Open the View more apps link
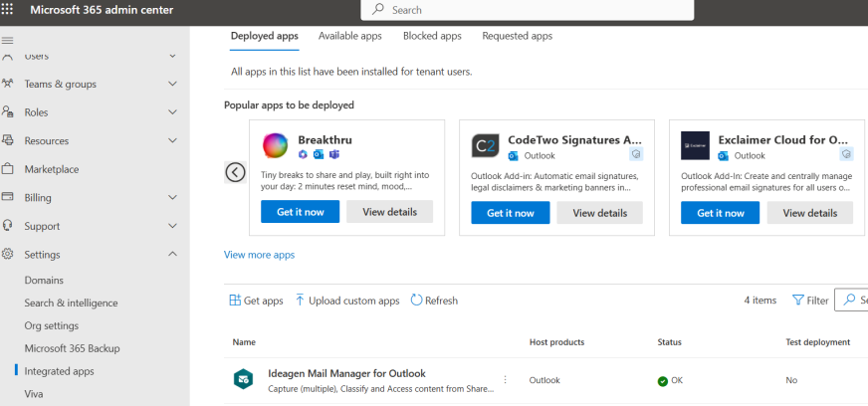This screenshot has height=406, width=868. tap(259, 255)
